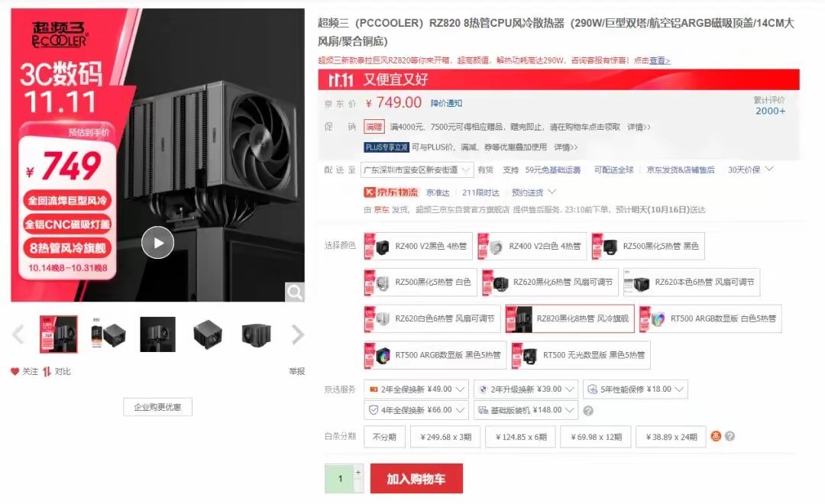Increase quantity with the plus stepper
Viewport: 825px width, 504px height.
(358, 472)
